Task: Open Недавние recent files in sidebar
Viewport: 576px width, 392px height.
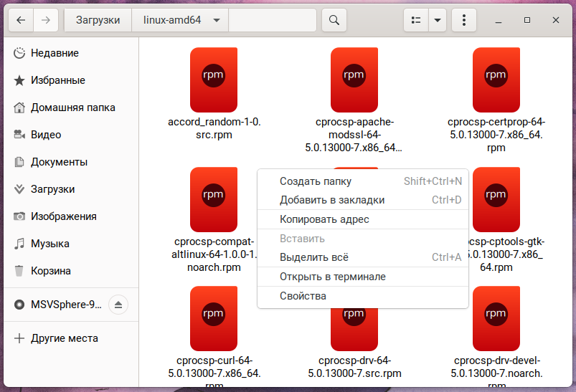Action: (55, 53)
